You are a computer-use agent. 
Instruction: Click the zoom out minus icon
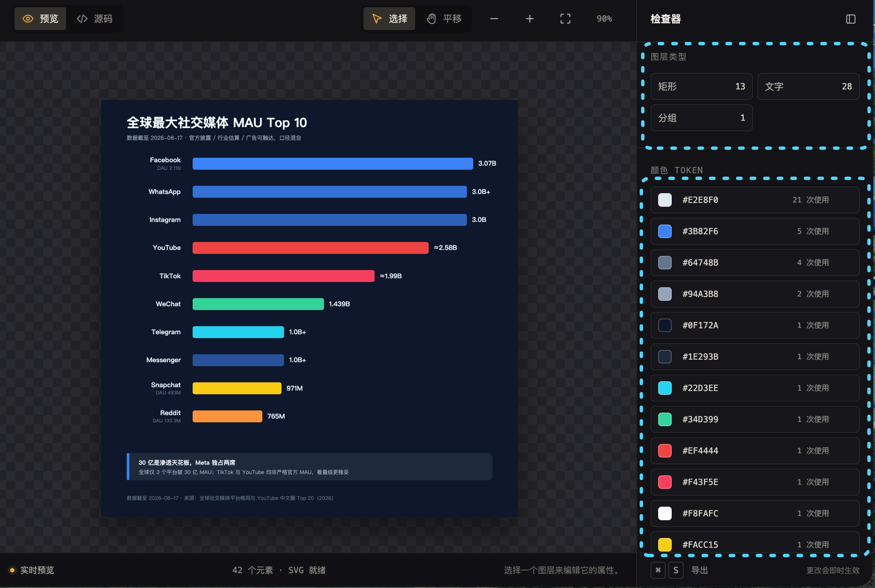(494, 19)
